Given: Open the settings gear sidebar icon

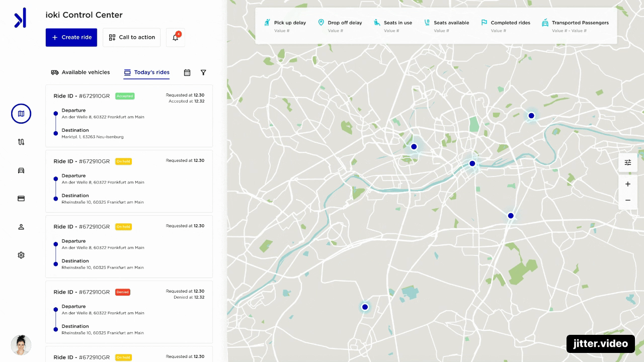Looking at the screenshot, I should point(21,255).
